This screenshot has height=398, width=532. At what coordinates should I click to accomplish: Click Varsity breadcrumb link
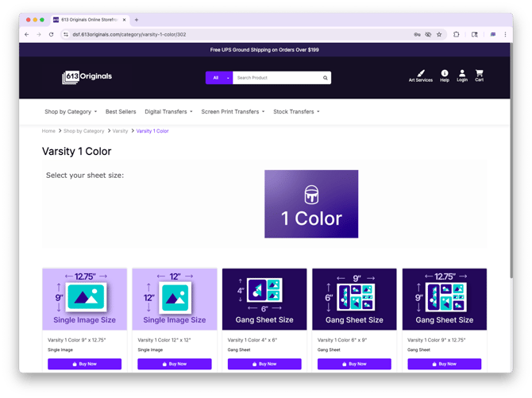click(x=120, y=131)
